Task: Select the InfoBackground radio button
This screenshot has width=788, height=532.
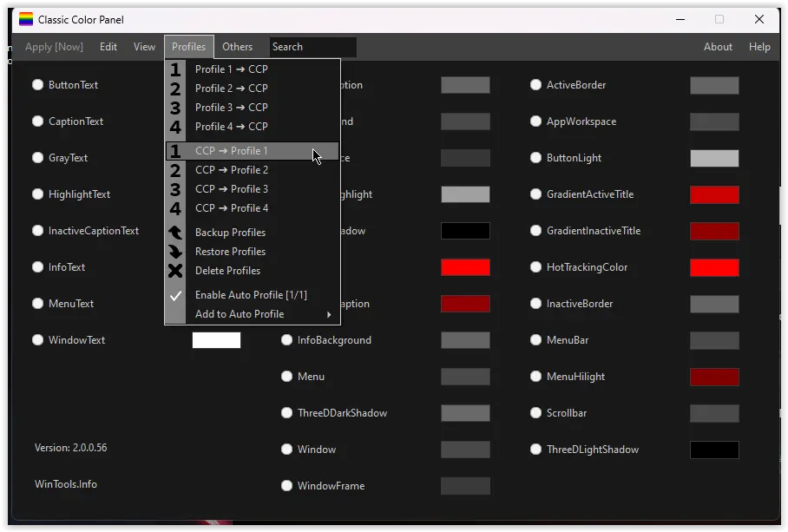Action: point(287,340)
